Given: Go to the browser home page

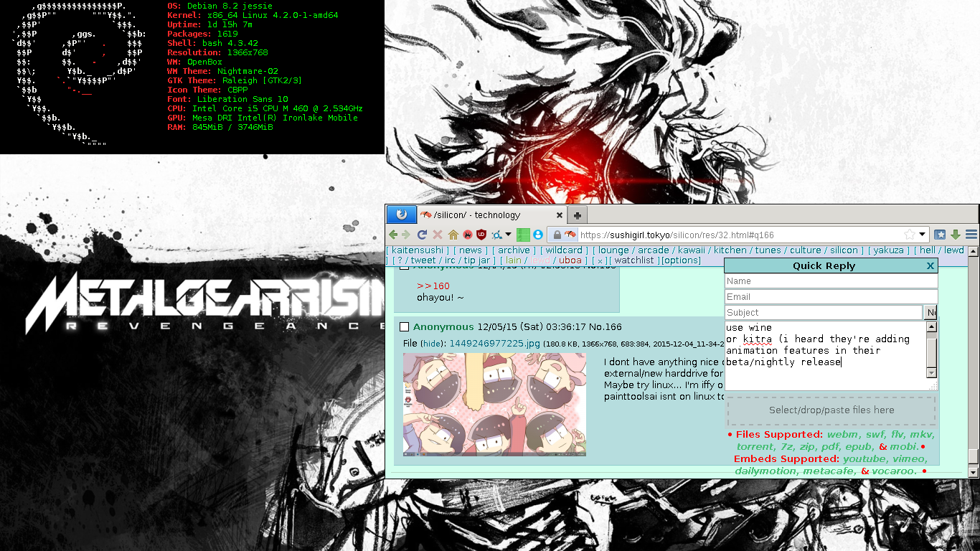Looking at the screenshot, I should pyautogui.click(x=453, y=235).
